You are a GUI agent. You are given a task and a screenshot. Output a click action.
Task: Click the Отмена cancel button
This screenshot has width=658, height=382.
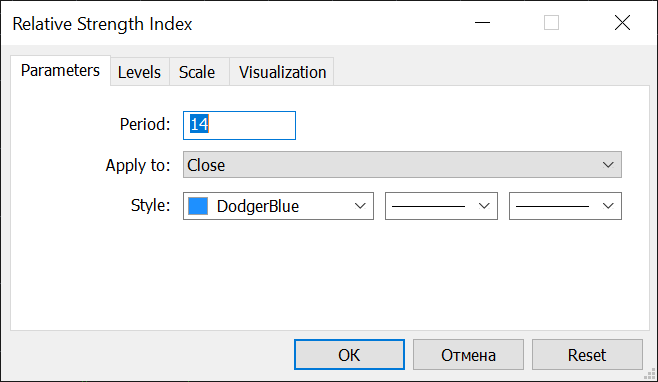point(468,355)
